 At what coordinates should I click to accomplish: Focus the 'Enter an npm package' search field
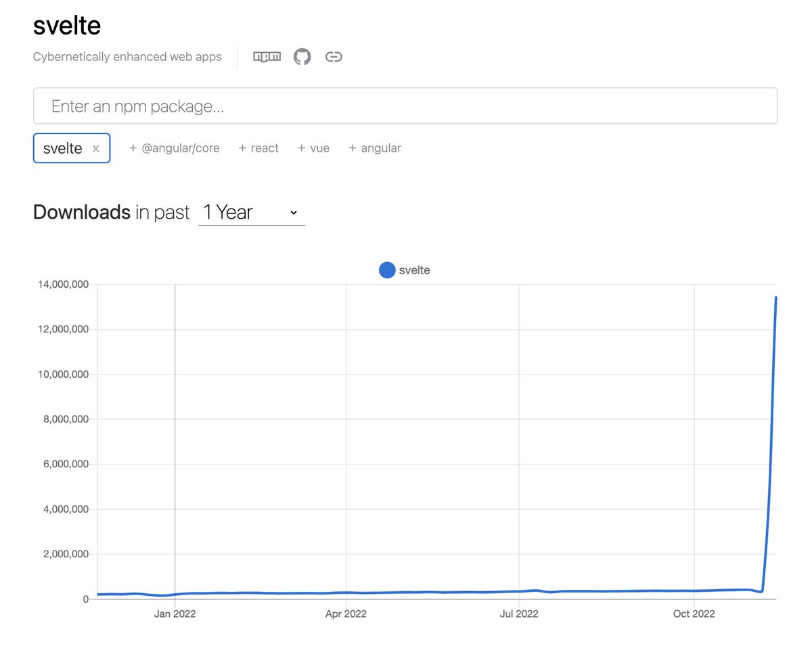(405, 106)
